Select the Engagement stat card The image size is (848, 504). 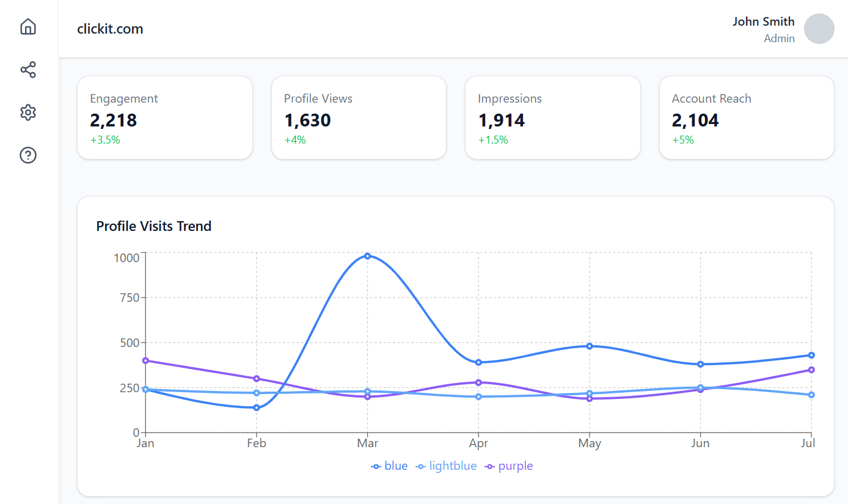165,118
